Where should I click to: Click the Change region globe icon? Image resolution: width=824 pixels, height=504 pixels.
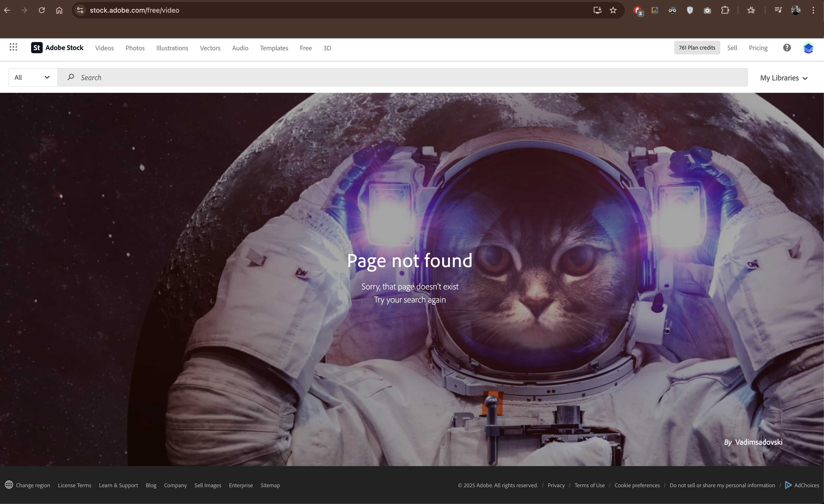9,485
